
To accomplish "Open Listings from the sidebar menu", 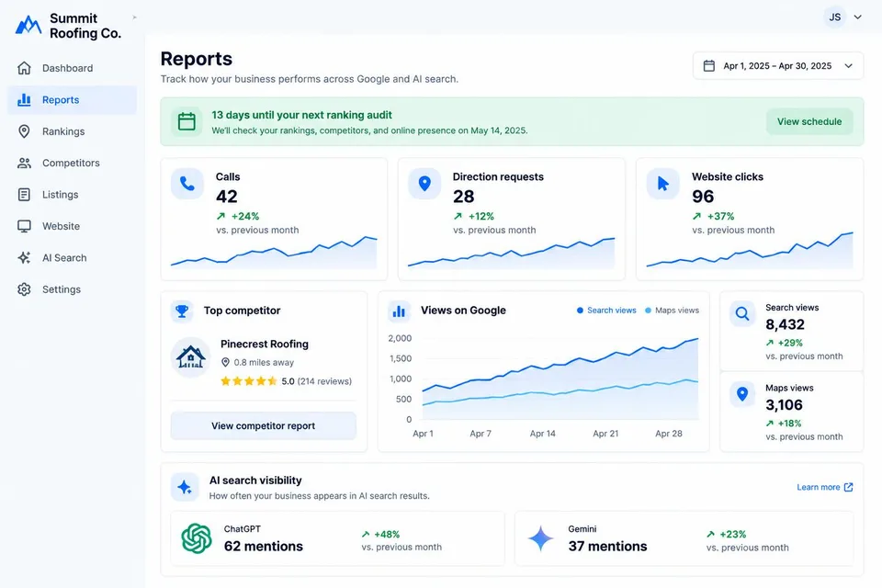I will [x=72, y=195].
